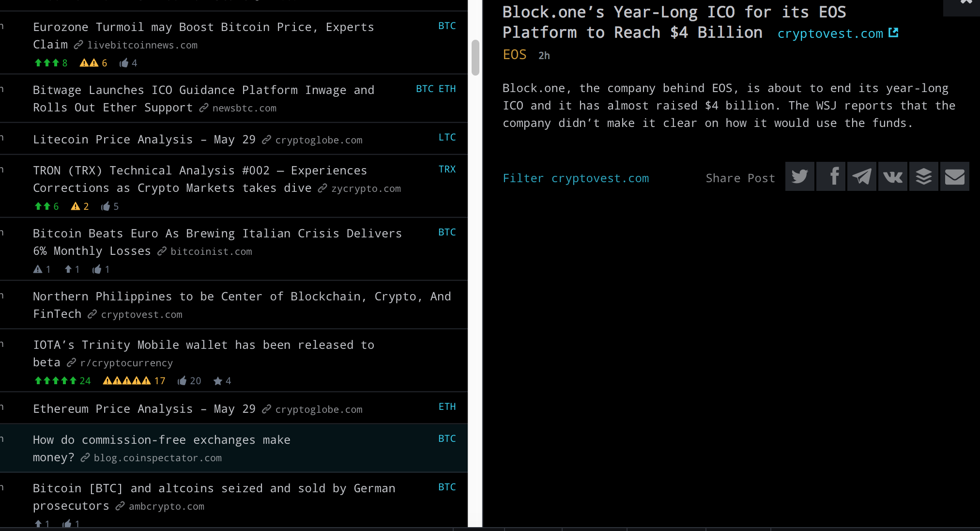Click warning triangle vote on TRON post

coord(76,206)
